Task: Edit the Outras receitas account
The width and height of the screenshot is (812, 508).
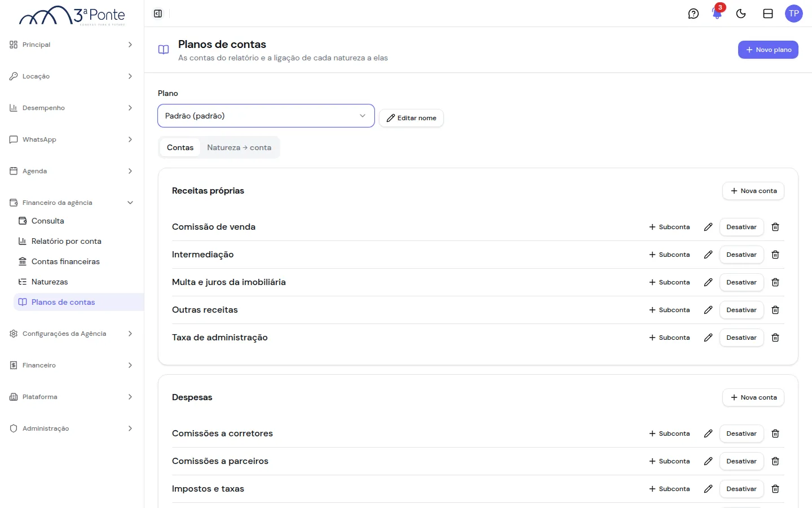Action: [x=708, y=310]
